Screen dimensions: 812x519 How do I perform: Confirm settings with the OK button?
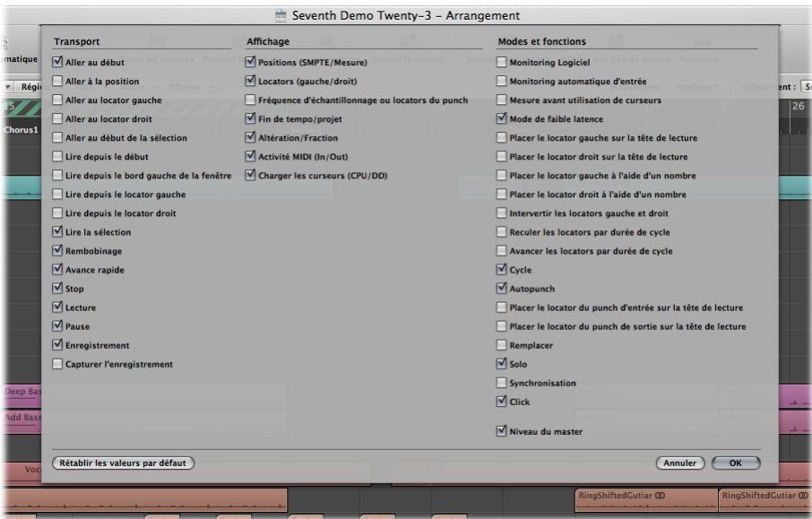point(736,463)
